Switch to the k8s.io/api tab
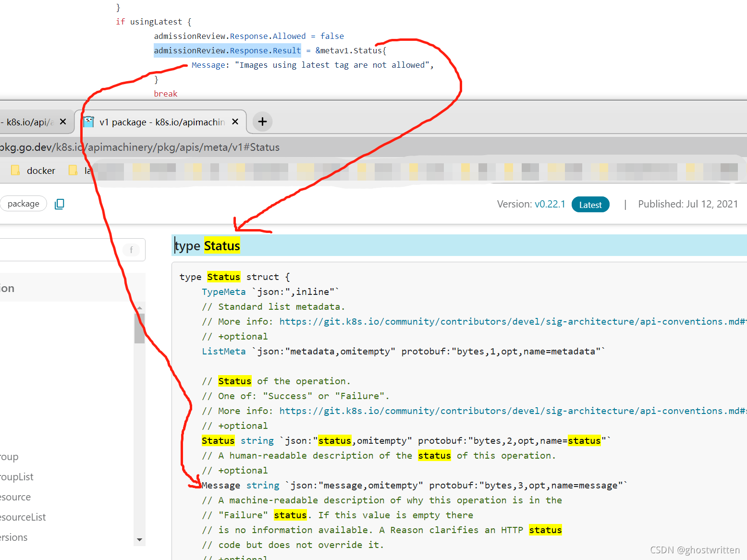Screen dimensions: 747x560 click(x=36, y=122)
